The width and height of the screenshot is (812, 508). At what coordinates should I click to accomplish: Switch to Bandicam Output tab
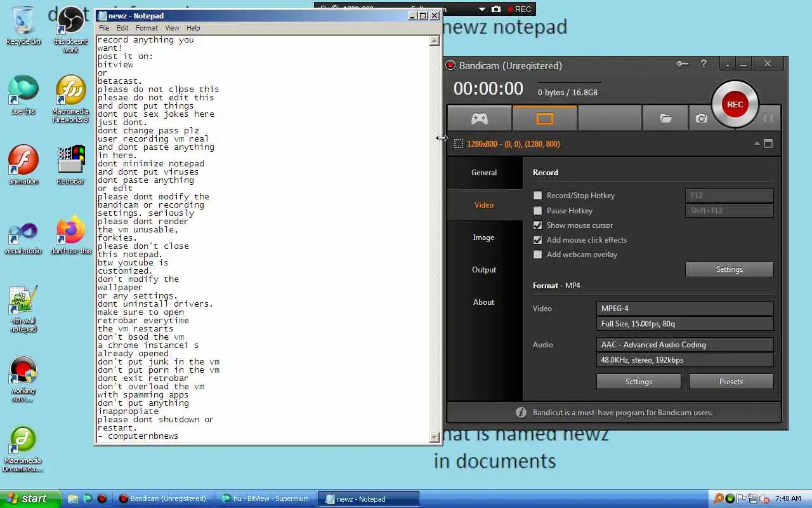pos(484,270)
